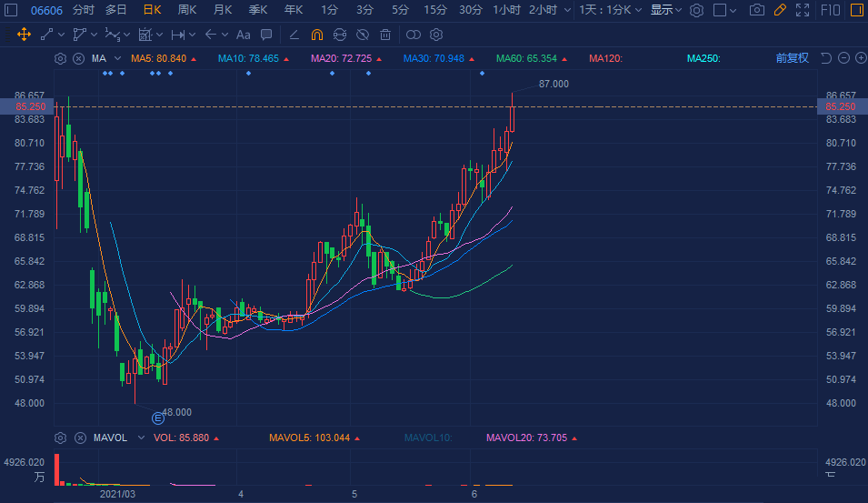Expand the line segment tool options
Viewport: 868px width, 503px height.
61,35
